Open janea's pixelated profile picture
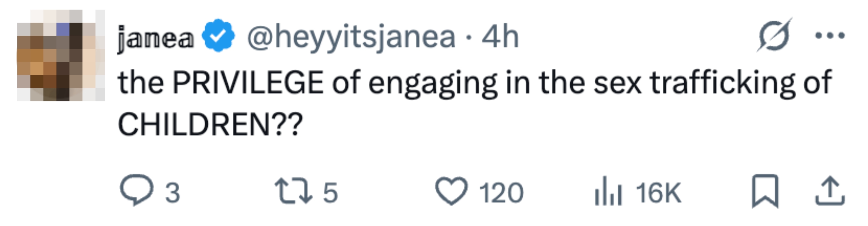The width and height of the screenshot is (868, 226). tap(61, 56)
